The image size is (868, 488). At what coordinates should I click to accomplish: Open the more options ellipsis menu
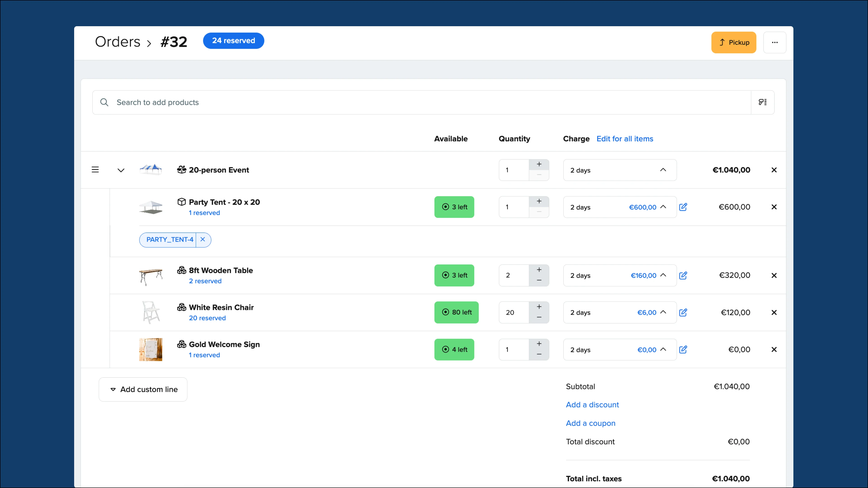point(774,42)
